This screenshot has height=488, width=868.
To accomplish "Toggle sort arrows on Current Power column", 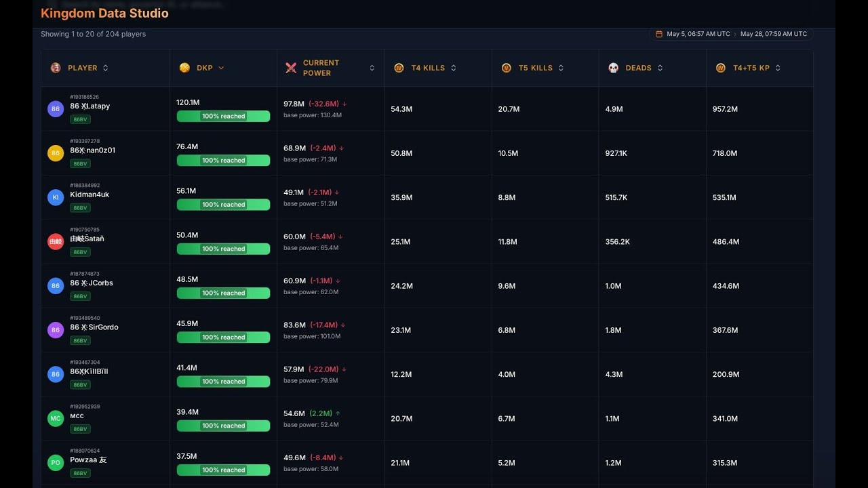I will 372,68.
